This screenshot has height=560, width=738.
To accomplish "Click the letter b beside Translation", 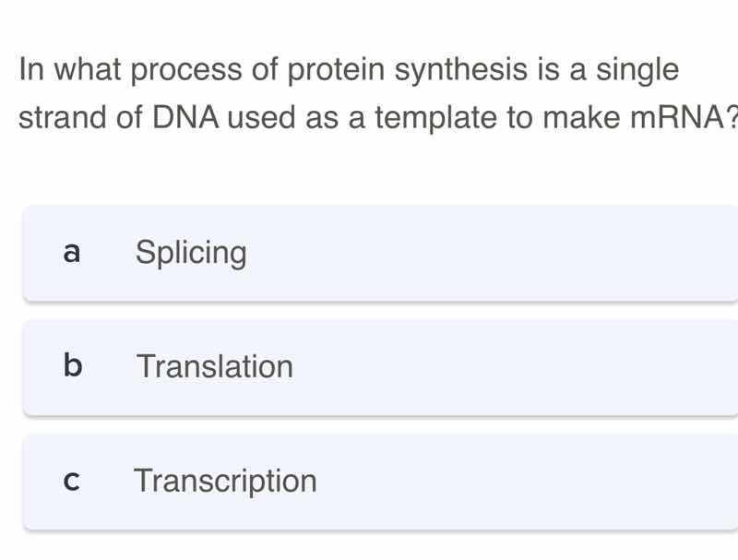I will coord(71,366).
